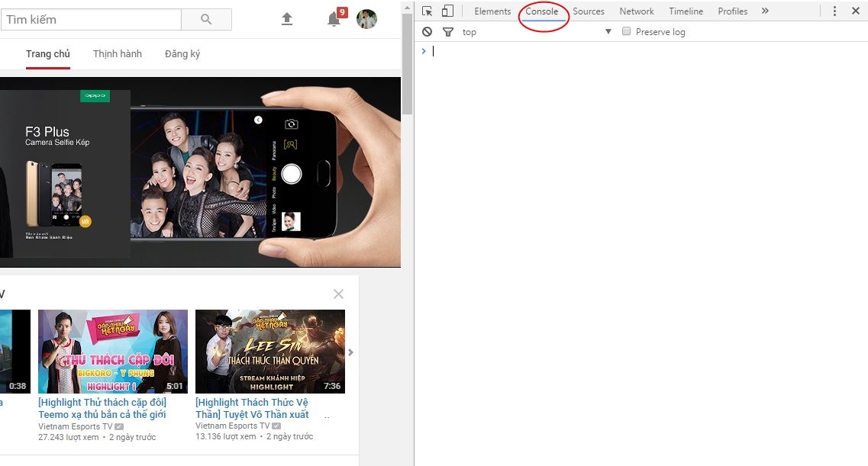Click the partially visible 0:38 video thumbnail
Viewport: 868px width, 466px height.
click(x=15, y=352)
